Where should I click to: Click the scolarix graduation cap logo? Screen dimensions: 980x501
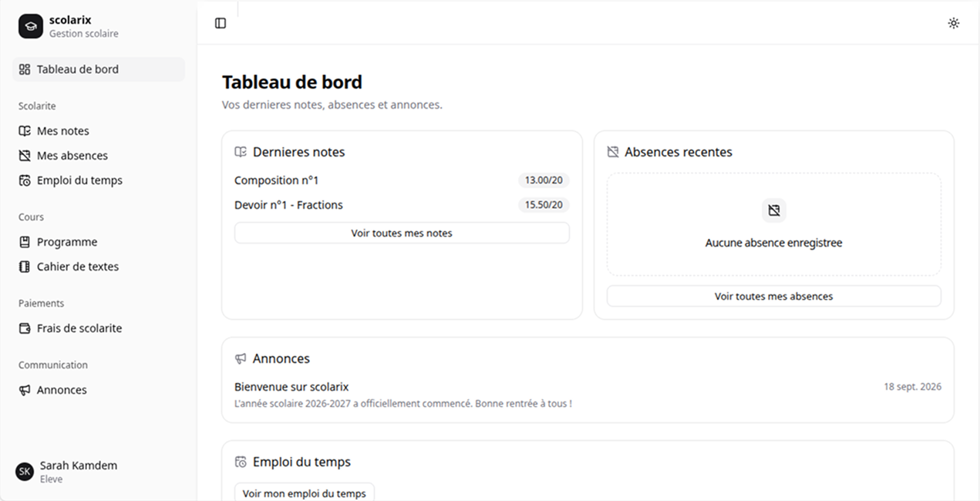click(31, 26)
